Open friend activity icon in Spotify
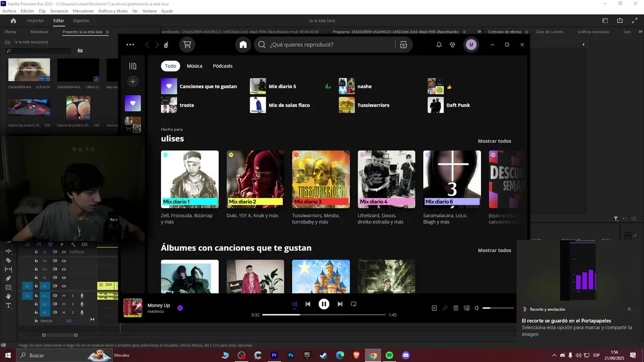Screen dimensions: 644x362 click(452, 45)
